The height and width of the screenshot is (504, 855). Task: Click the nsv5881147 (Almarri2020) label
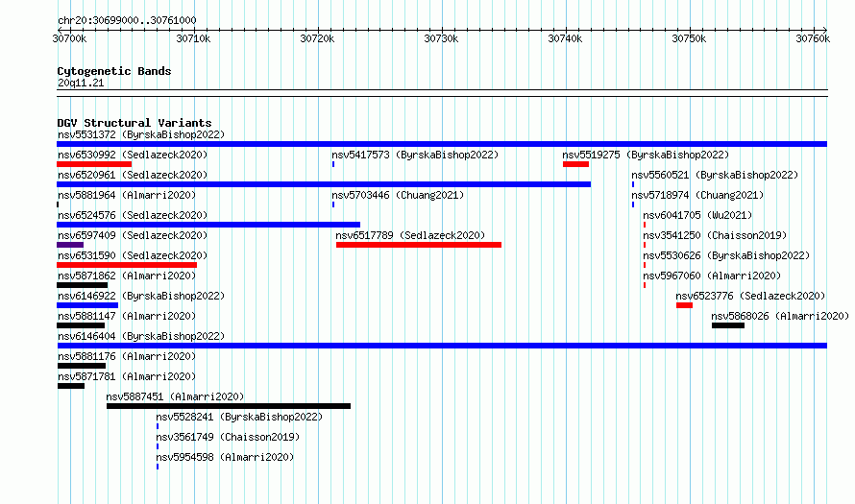pyautogui.click(x=127, y=316)
